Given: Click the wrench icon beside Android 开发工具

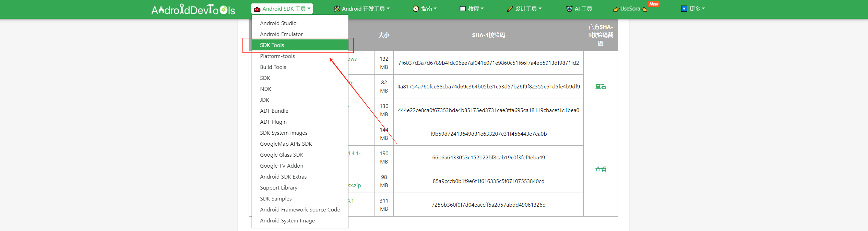Looking at the screenshot, I should (337, 9).
